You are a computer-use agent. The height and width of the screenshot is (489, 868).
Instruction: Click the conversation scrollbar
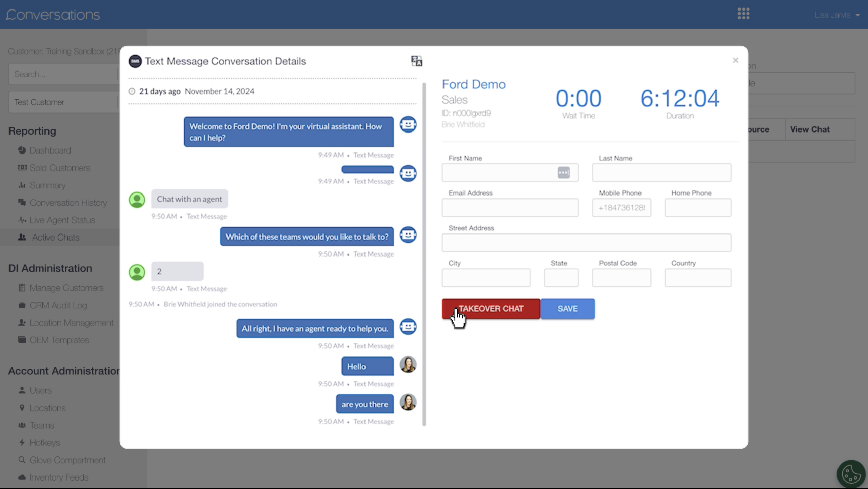(424, 254)
